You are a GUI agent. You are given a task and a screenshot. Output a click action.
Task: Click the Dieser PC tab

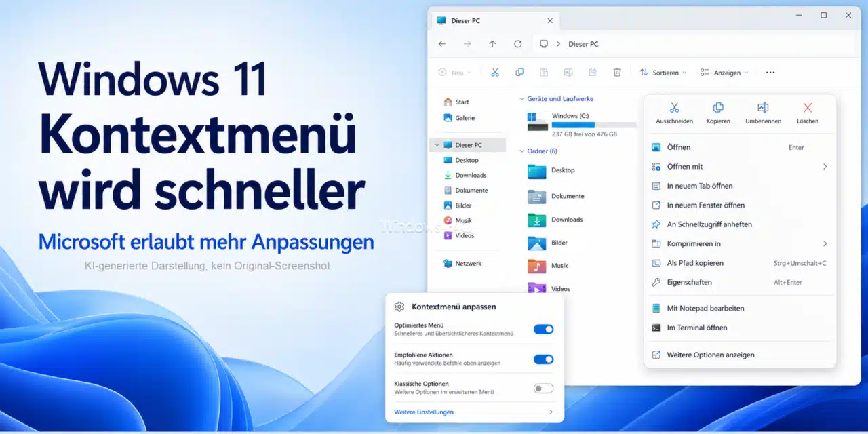click(x=496, y=20)
